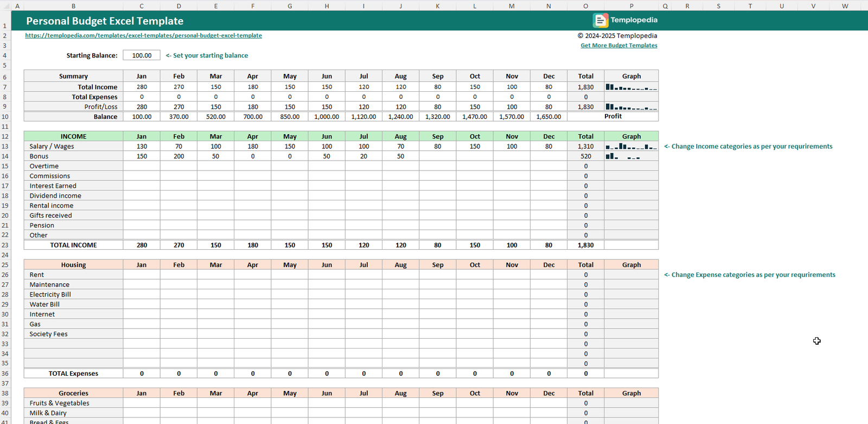868x424 pixels.
Task: Select the INCOME section header cell
Action: 73,136
